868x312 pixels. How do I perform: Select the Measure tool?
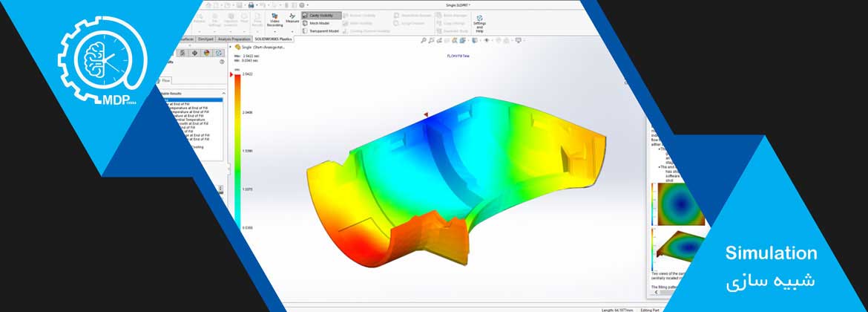[x=292, y=17]
